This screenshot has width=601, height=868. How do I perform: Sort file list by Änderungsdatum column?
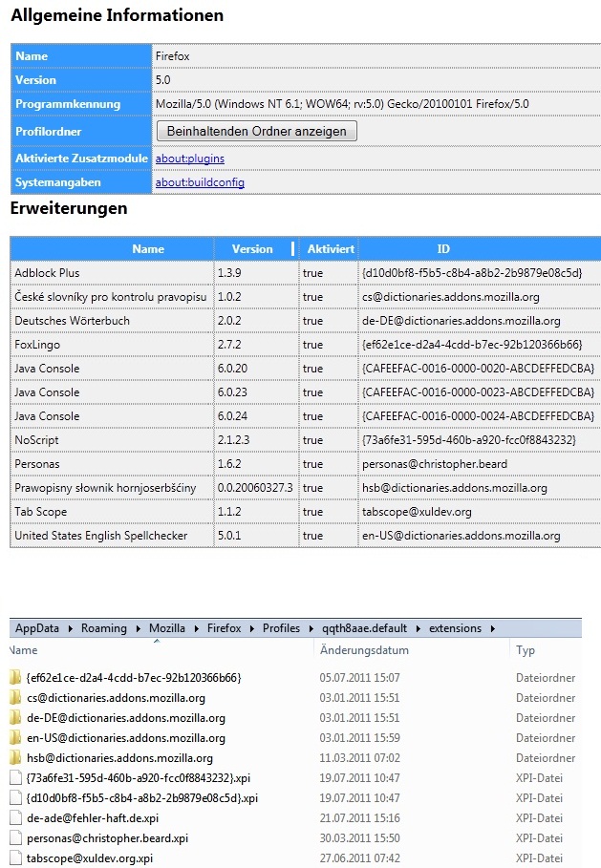[364, 650]
